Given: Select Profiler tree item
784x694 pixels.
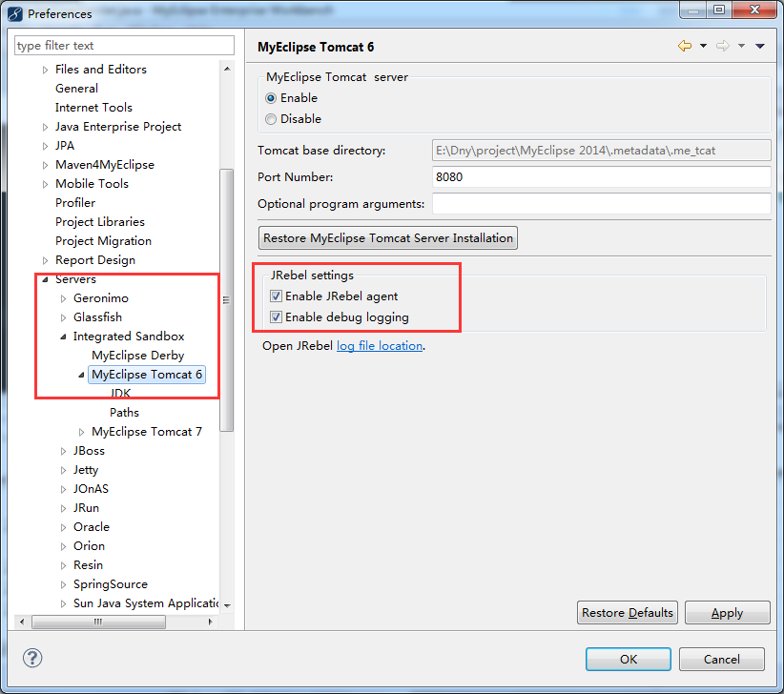Looking at the screenshot, I should click(x=75, y=203).
